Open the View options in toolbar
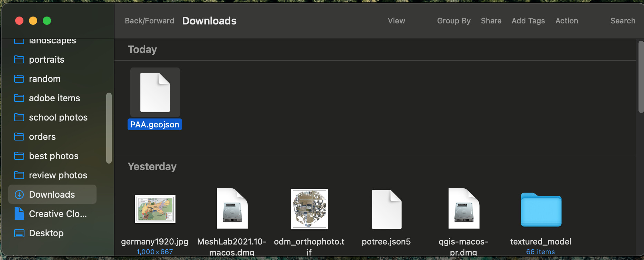This screenshot has height=260, width=644. pyautogui.click(x=396, y=21)
